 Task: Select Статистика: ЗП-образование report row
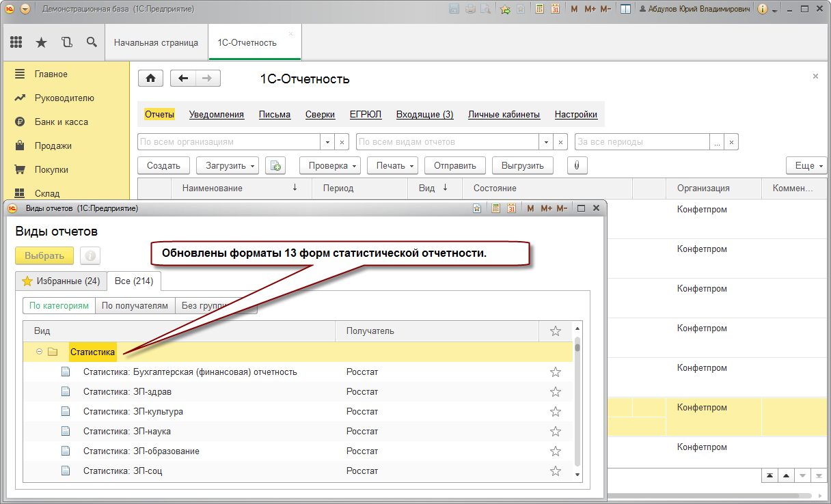click(x=141, y=451)
